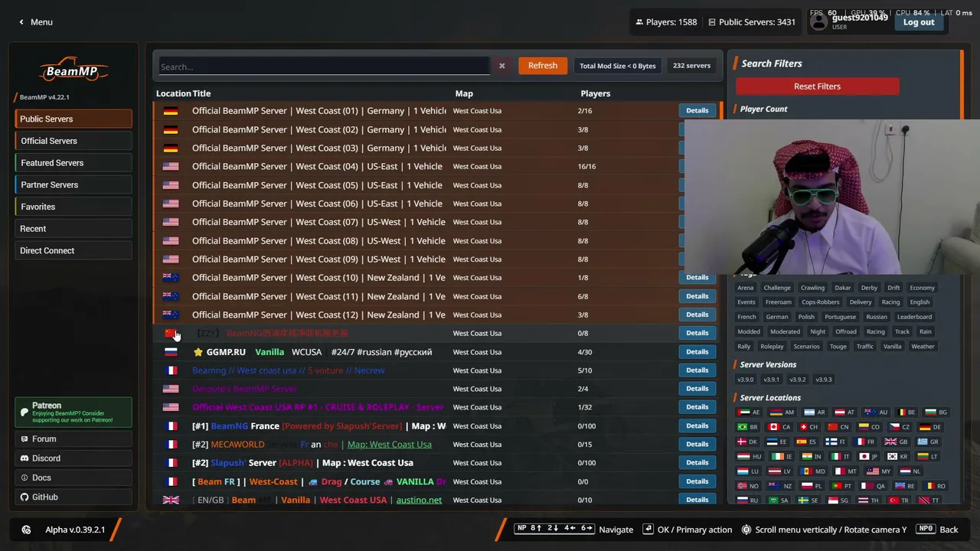Toggle the Drift tag filter
Screen dimensions: 980x551
[x=893, y=288]
